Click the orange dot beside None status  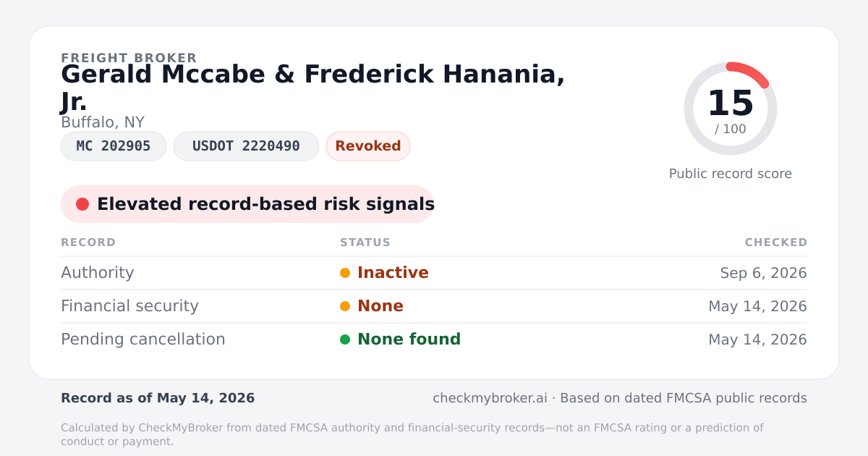(345, 306)
